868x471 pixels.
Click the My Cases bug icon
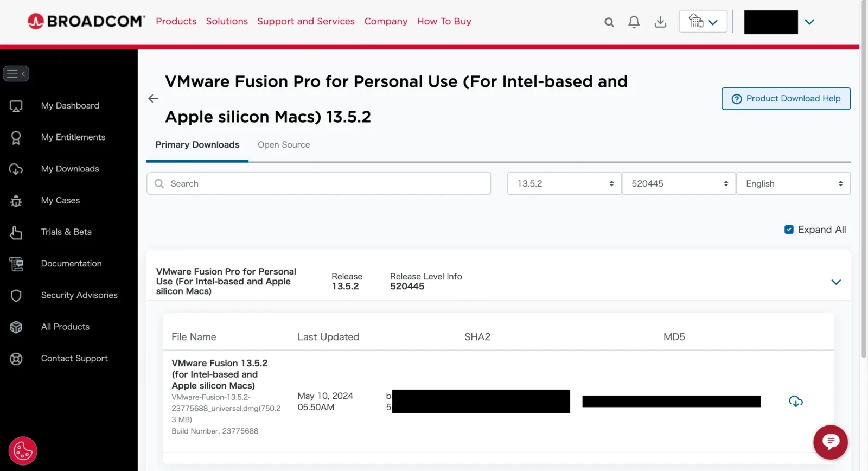[x=16, y=201]
